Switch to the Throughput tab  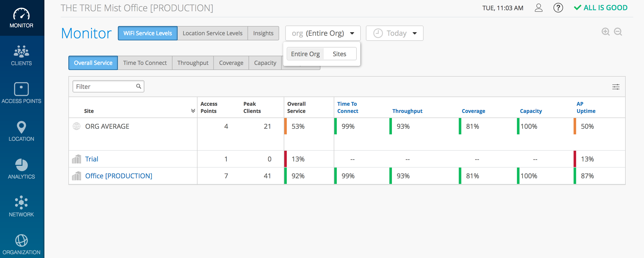193,63
